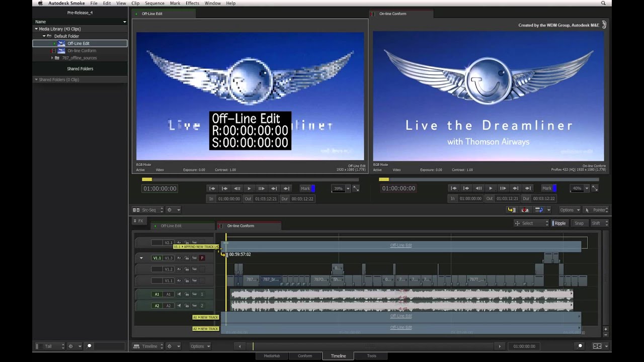Switch to the Tools tab
This screenshot has height=362, width=644.
[371, 356]
